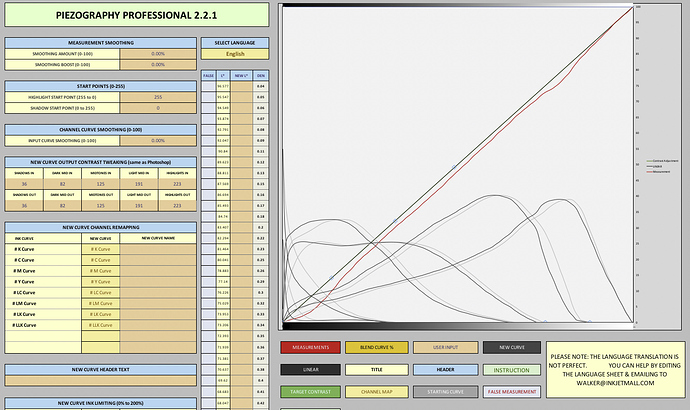Toggle the FALSE cell beside DEN 0.13
The height and width of the screenshot is (410, 690).
click(x=209, y=173)
